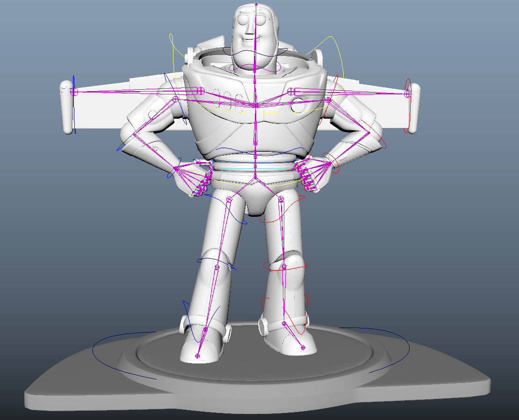Select the elbow joint on the red-controlled arm

point(369,133)
